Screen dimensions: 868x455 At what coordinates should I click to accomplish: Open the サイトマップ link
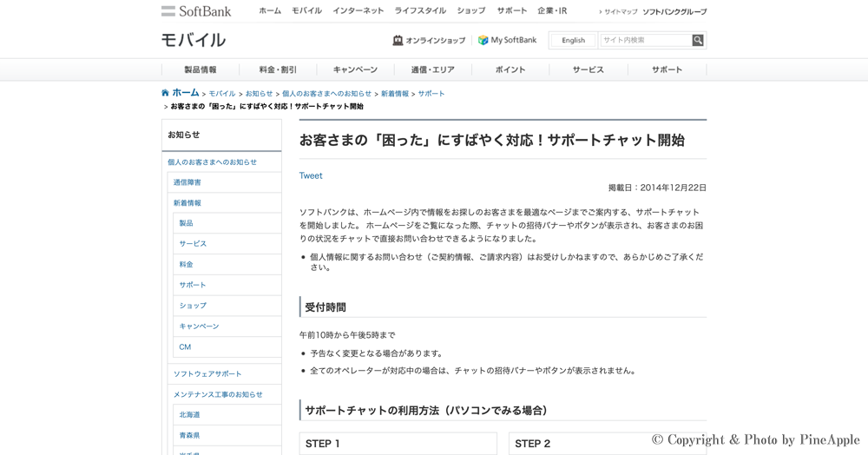(x=621, y=11)
